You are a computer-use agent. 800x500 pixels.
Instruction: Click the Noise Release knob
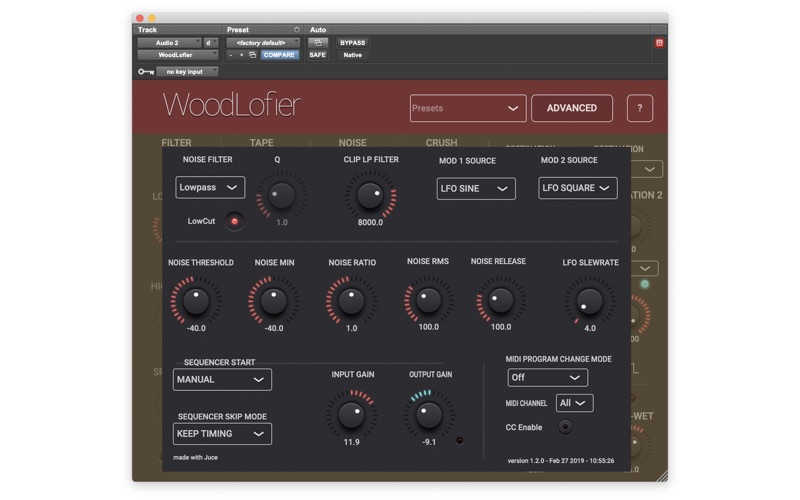(x=501, y=301)
